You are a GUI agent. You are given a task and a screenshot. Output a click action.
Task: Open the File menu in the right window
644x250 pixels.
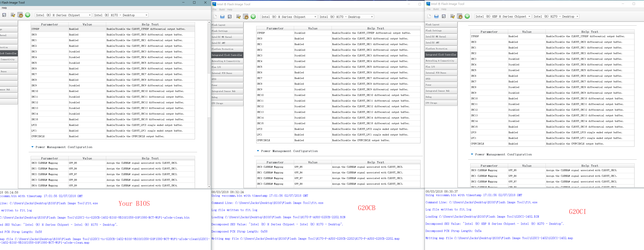point(428,9)
